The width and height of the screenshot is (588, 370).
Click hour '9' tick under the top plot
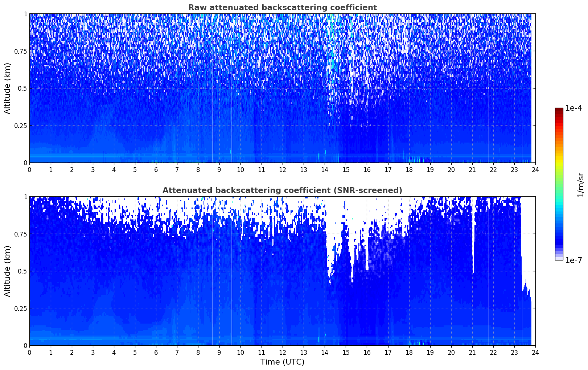[x=219, y=169]
